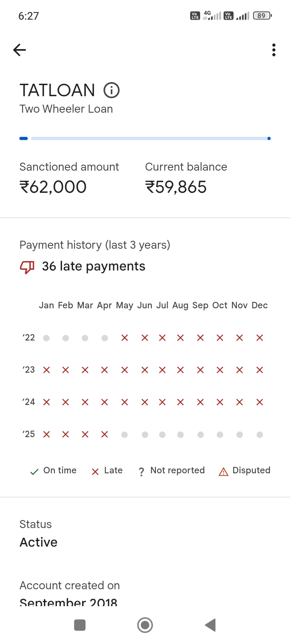The height and width of the screenshot is (644, 290).
Task: Tap the January '22 gray dot
Action: (x=46, y=338)
